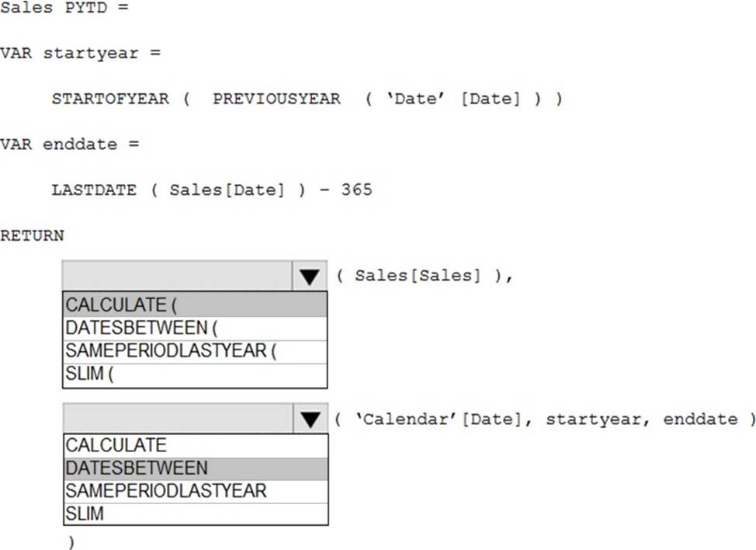This screenshot has width=756, height=550.
Task: Click the "Sales PYTD =" measure name
Action: pyautogui.click(x=64, y=9)
